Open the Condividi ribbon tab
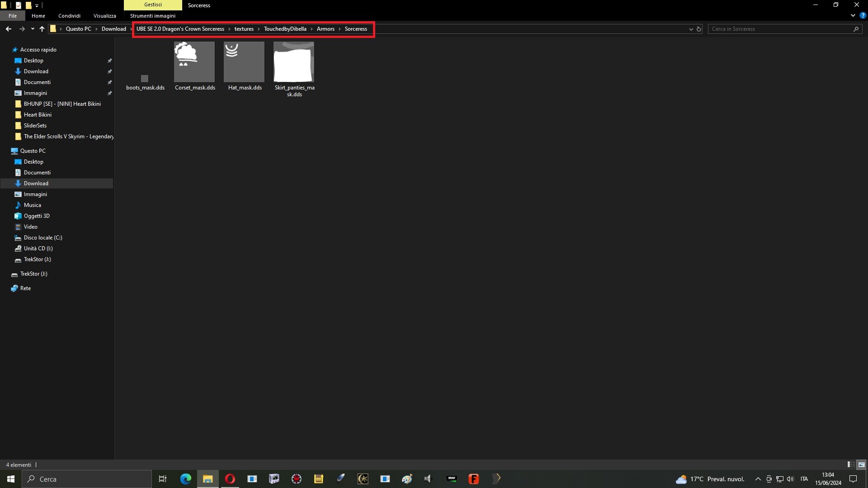Viewport: 868px width, 488px height. tap(69, 16)
